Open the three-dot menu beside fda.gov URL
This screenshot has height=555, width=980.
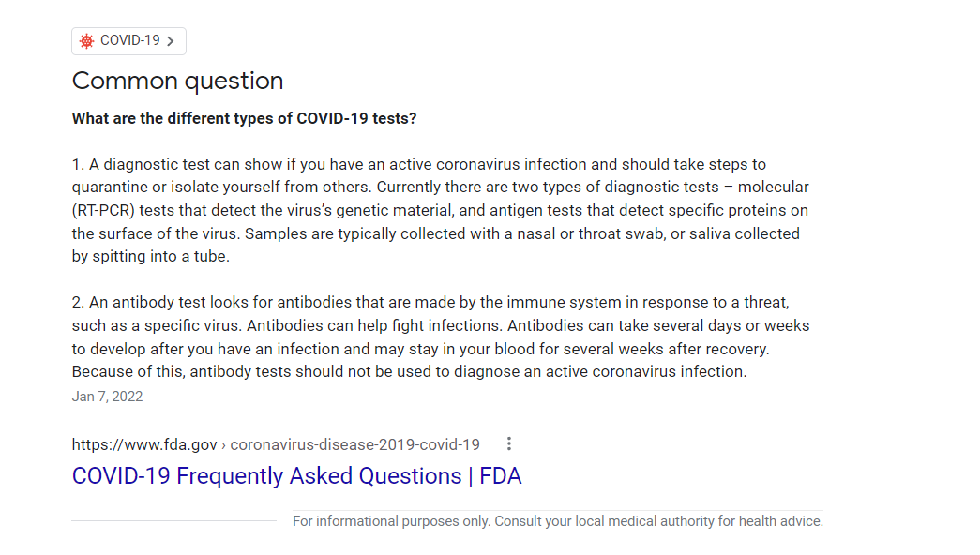(509, 443)
